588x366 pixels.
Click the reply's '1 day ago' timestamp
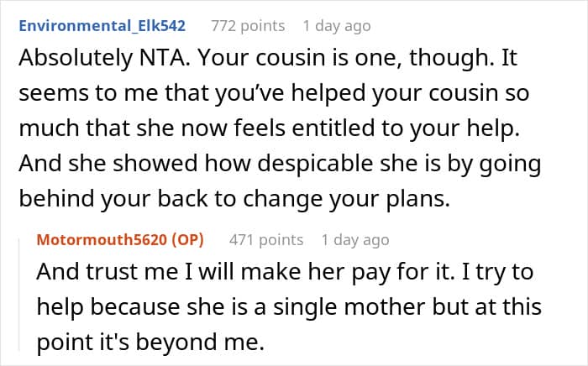point(355,239)
